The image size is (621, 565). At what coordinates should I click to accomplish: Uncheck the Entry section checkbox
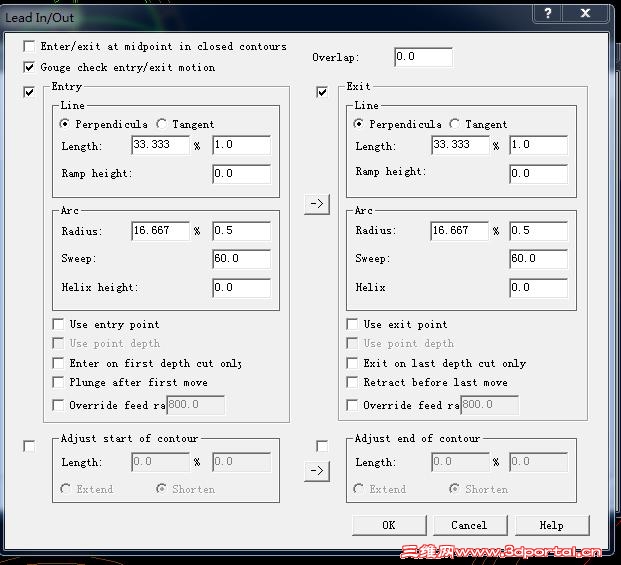click(x=29, y=92)
